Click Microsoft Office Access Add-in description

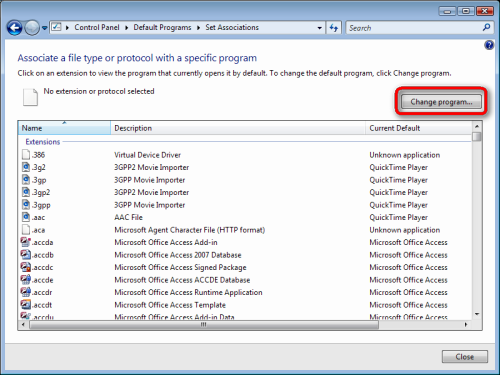(x=166, y=242)
